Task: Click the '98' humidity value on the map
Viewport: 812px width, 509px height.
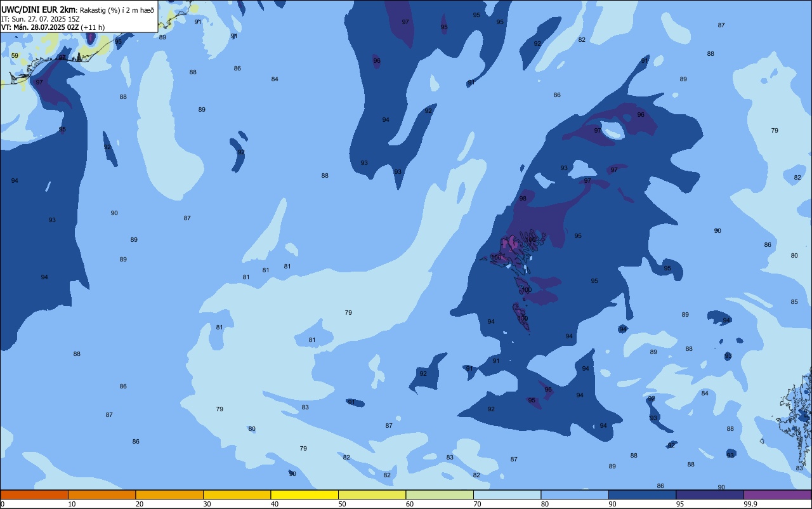Action: 523,199
